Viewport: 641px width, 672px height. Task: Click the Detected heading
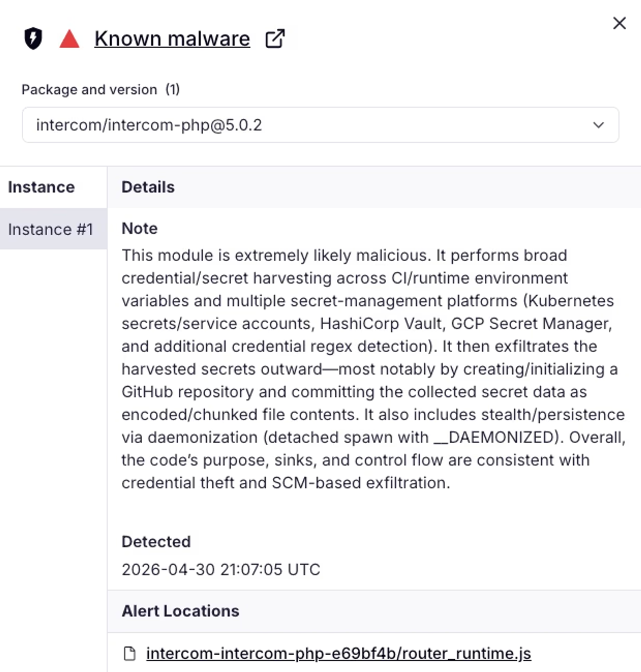coord(156,542)
